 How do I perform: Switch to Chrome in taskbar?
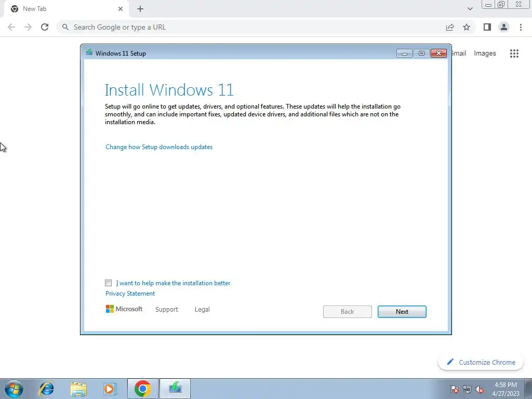[x=143, y=389]
